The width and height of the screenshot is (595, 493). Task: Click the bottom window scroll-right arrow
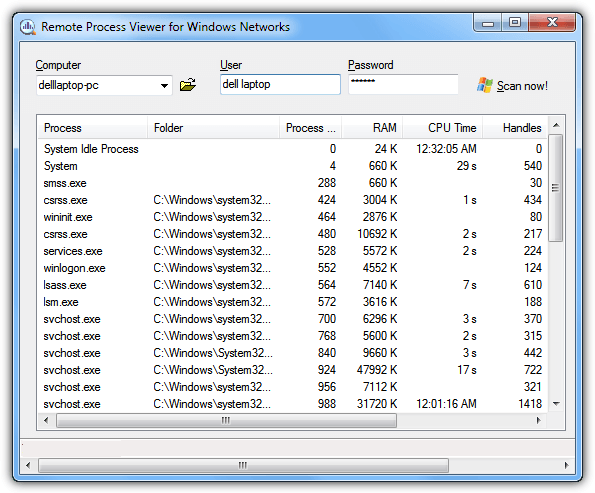pos(567,465)
